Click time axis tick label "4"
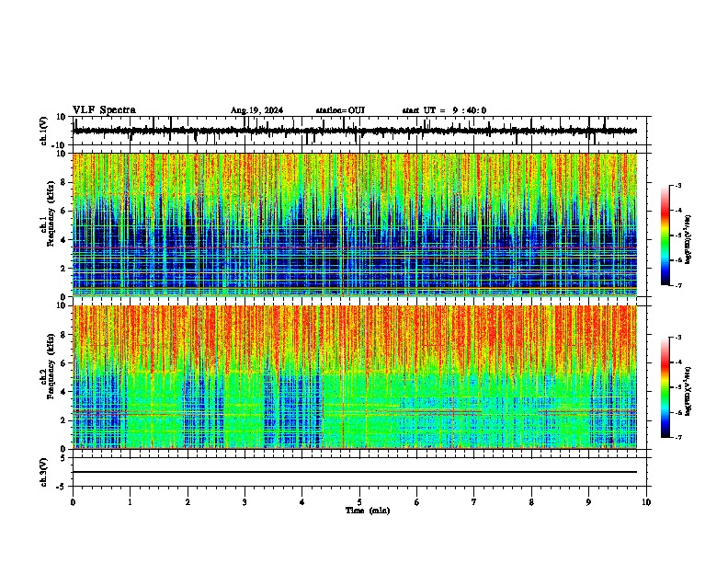This screenshot has height=563, width=728. [302, 502]
